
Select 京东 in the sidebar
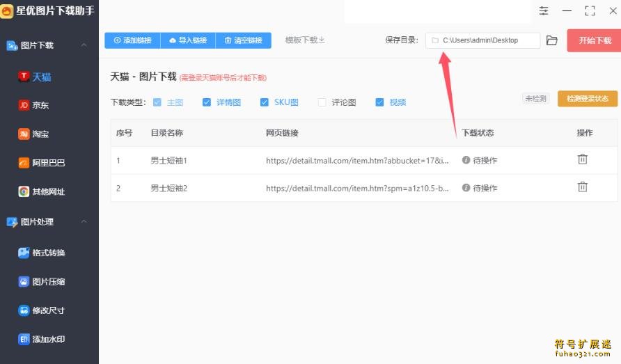click(x=40, y=105)
